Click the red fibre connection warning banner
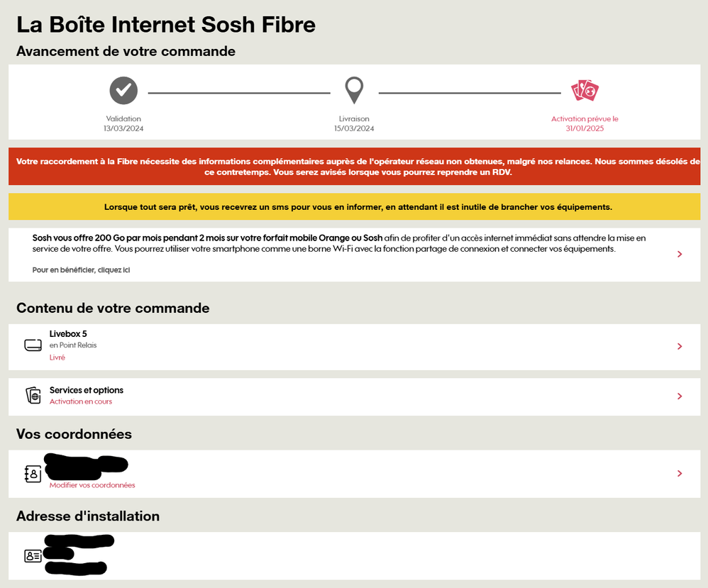Image resolution: width=708 pixels, height=588 pixels. pyautogui.click(x=354, y=167)
